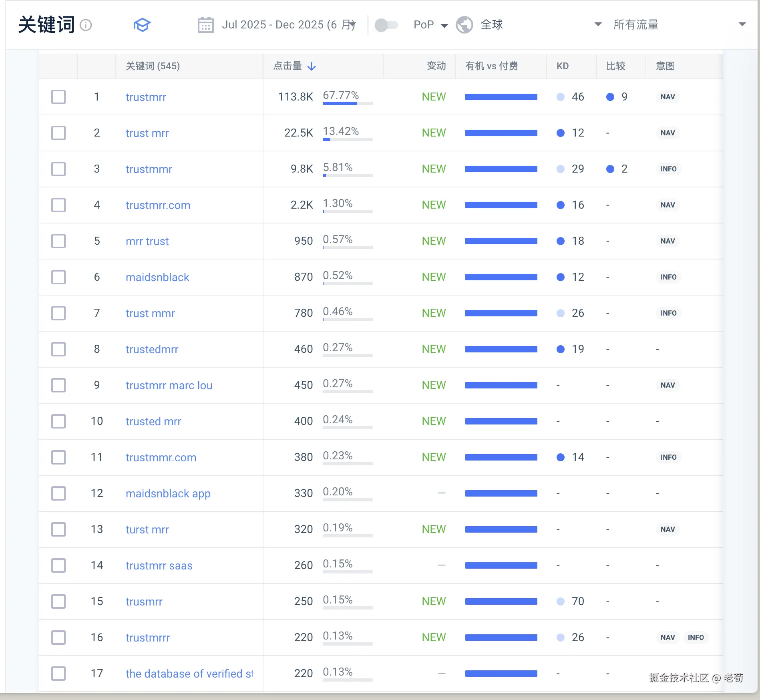Click the INFO badge in trustmrrr row
Image resolution: width=760 pixels, height=700 pixels.
click(696, 638)
